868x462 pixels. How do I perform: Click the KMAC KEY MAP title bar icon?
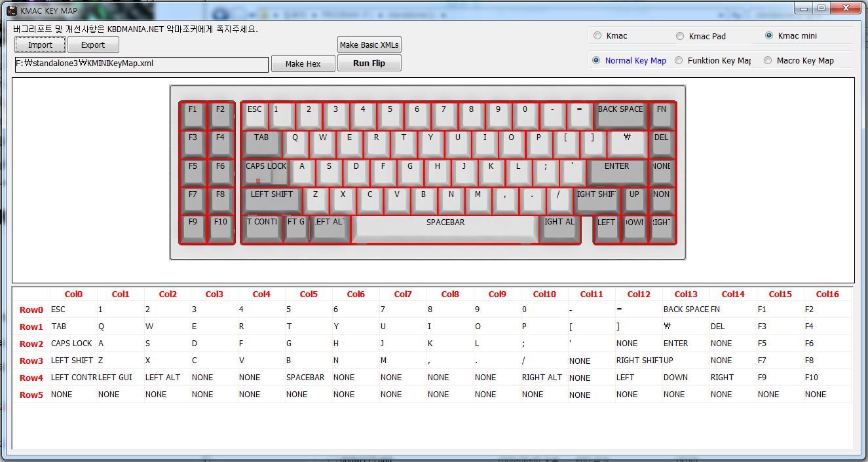11,10
